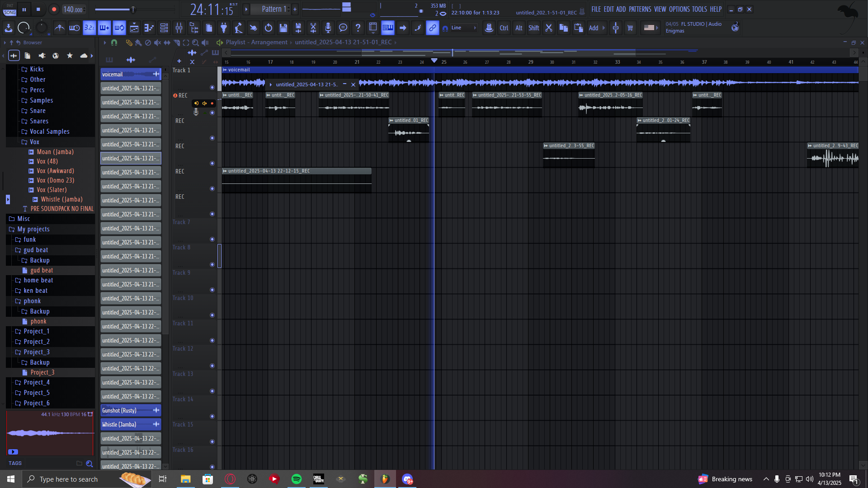Screen dimensions: 868x488
Task: Adjust the master volume slider
Action: tap(133, 9)
